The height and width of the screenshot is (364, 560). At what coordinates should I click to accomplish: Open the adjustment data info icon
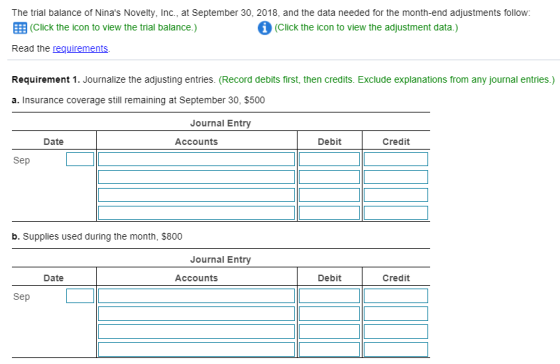[264, 28]
